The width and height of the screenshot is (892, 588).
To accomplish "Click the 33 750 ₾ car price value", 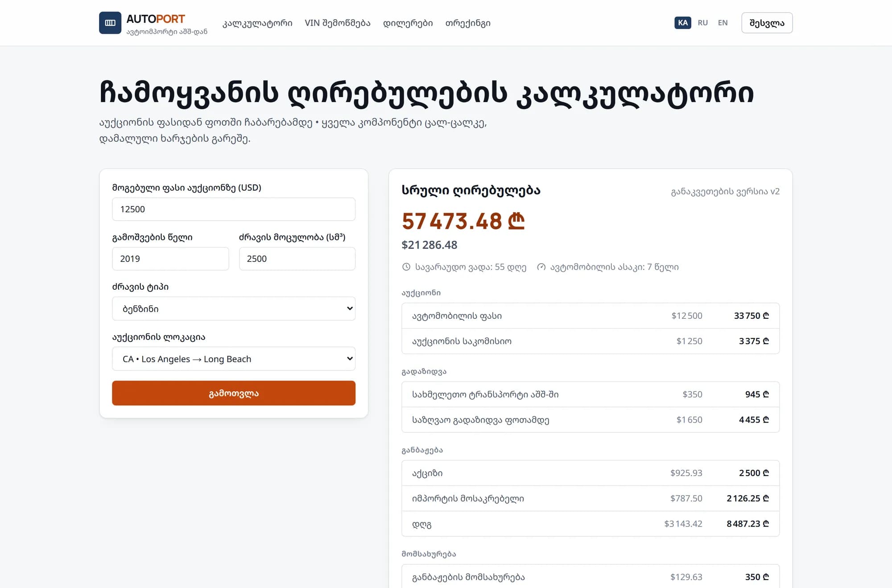I will pyautogui.click(x=752, y=316).
